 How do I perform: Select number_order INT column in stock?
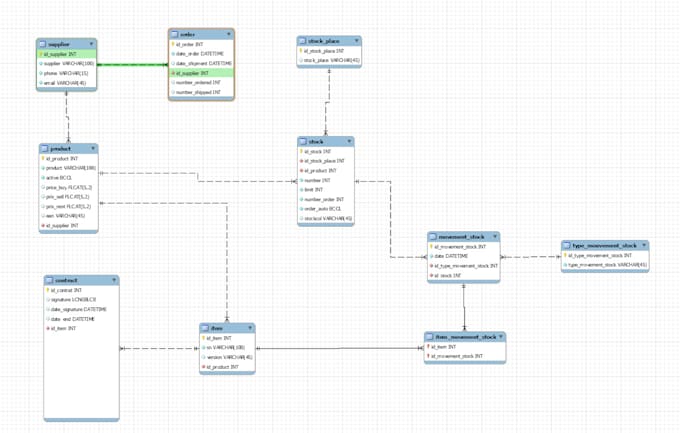click(x=326, y=199)
